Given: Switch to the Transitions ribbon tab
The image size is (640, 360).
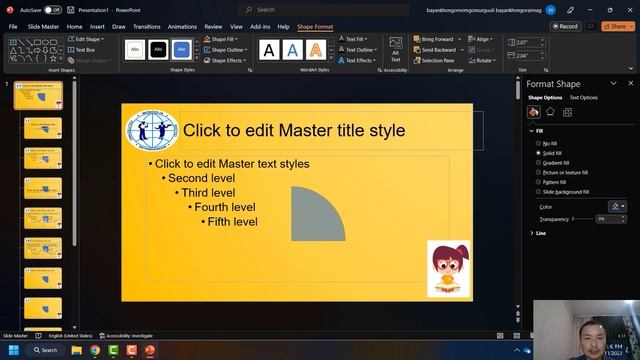Looking at the screenshot, I should pos(147,27).
